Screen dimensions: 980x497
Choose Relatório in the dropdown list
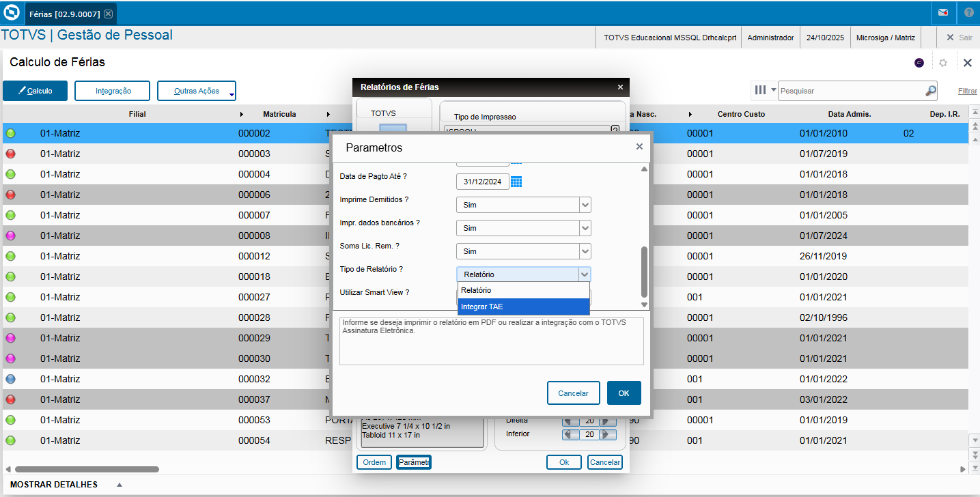pos(523,290)
